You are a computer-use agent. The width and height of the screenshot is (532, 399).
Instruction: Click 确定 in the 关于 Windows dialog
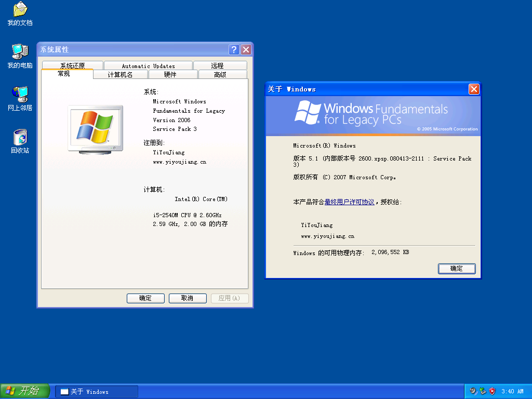[457, 269]
